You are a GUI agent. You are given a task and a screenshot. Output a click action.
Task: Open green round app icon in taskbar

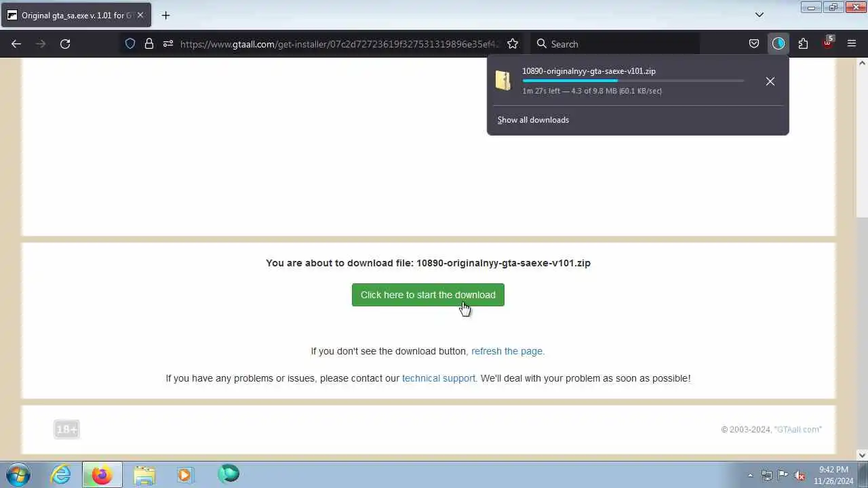point(229,474)
